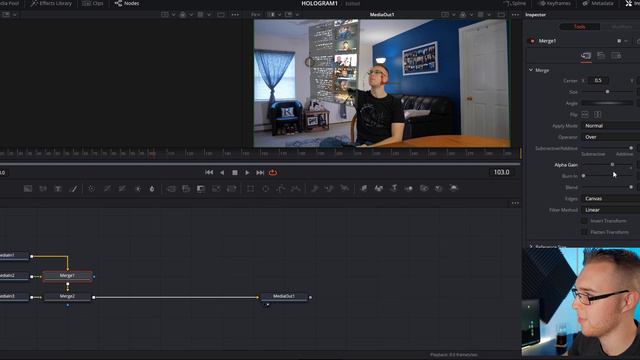Open the Operator dropdown set to Over
640x360 pixels.
[x=611, y=137]
